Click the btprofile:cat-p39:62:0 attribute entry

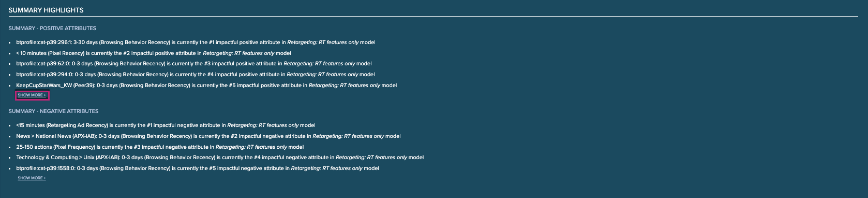click(194, 64)
